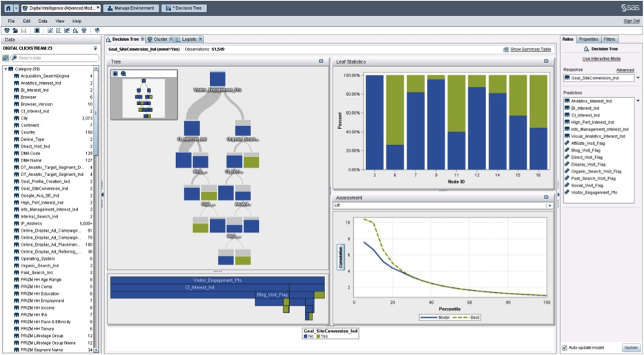This screenshot has width=644, height=355.
Task: Click the new exploration toolbar icon
Action: pos(7,30)
